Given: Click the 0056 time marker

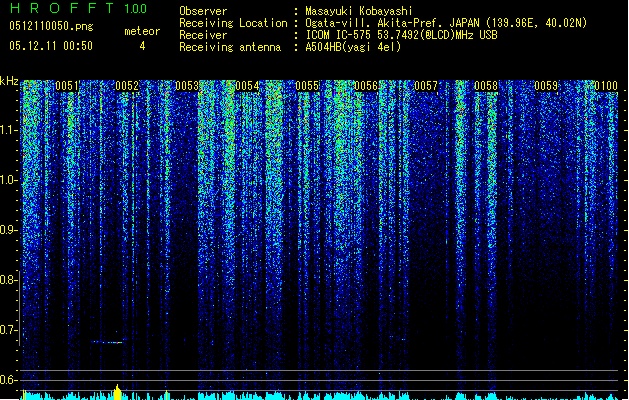Looking at the screenshot, I should 366,86.
